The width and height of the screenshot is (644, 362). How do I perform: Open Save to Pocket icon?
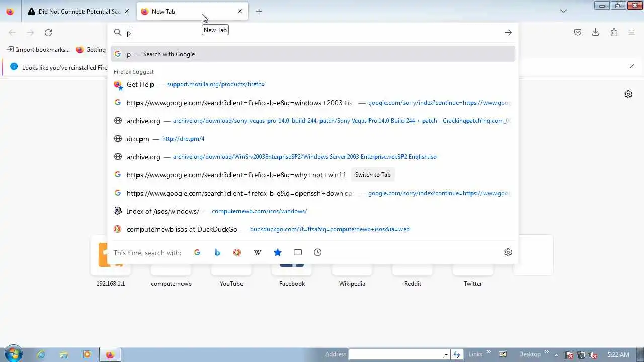tap(578, 33)
